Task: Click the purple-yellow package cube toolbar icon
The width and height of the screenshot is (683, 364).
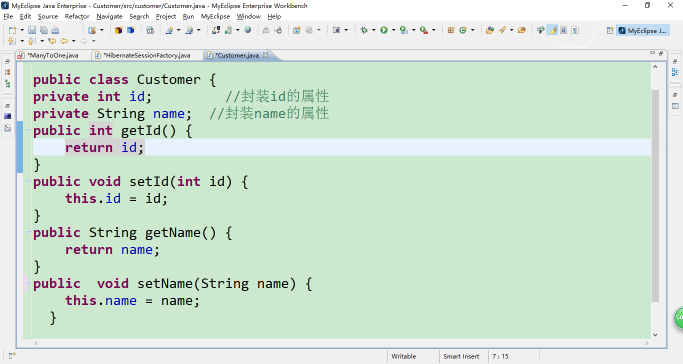Action: click(118, 30)
